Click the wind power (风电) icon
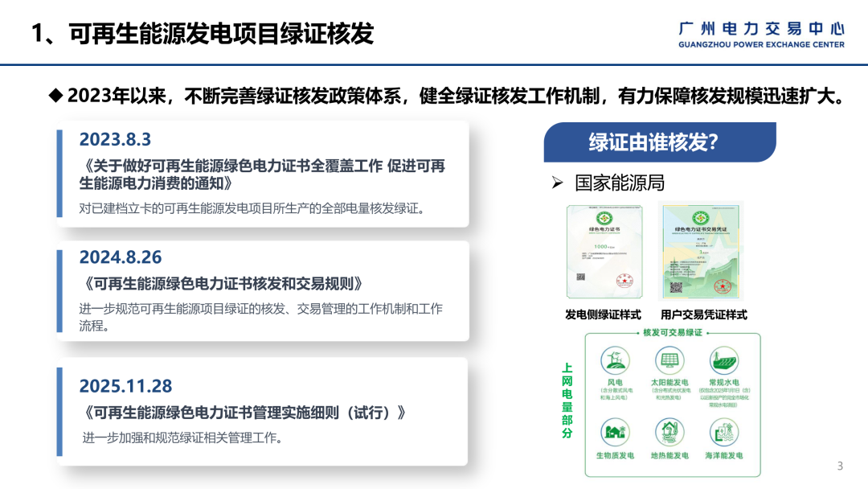 pos(615,360)
